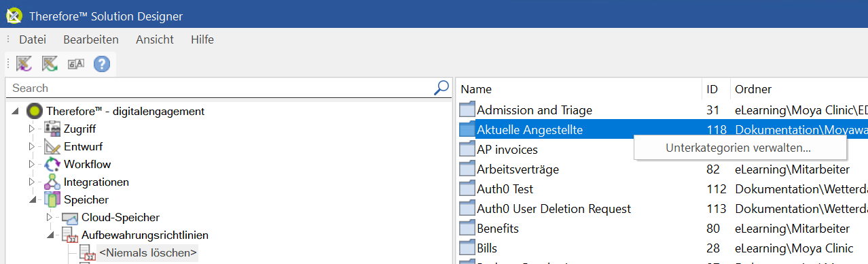Select the Auth0 Test row name

(x=505, y=188)
